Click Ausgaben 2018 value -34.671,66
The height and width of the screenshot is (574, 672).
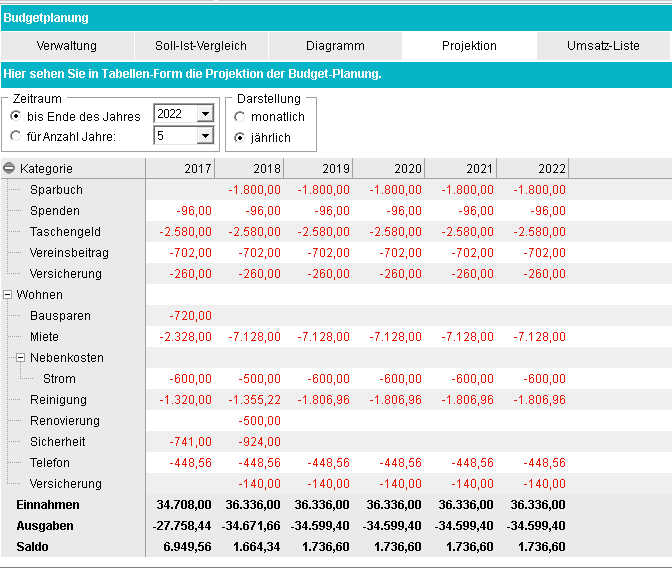pos(251,526)
